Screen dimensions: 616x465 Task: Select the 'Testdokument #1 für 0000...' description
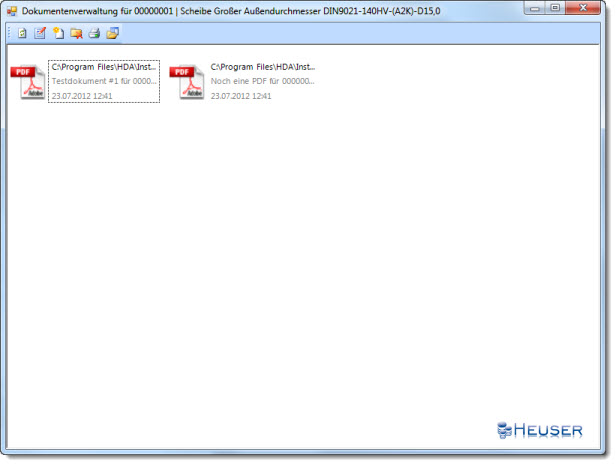click(104, 81)
